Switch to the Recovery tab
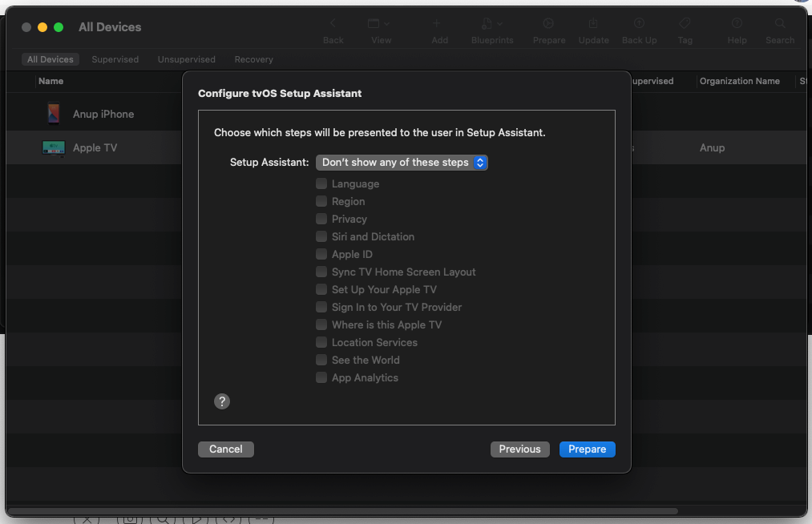Viewport: 812px width, 524px height. point(254,59)
